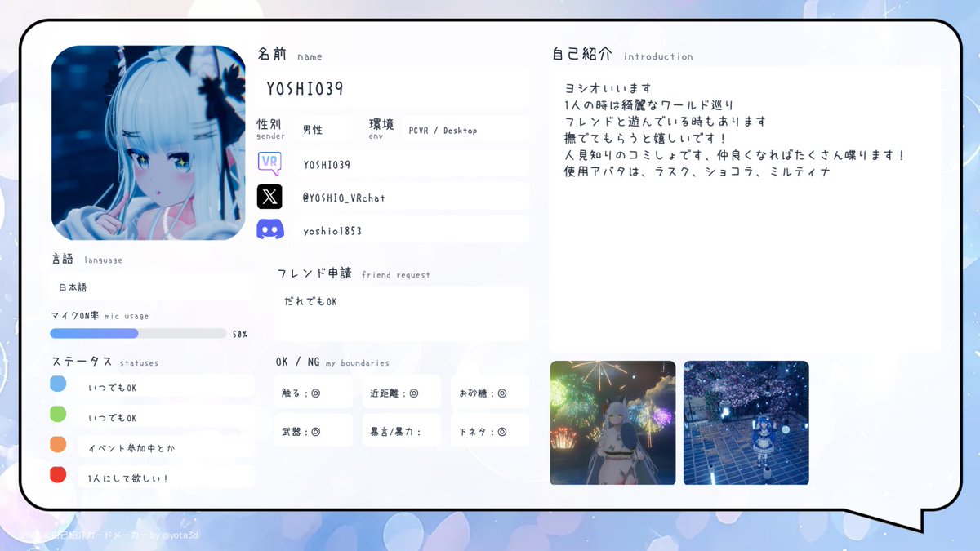Click the 下ネタ boundary cell
The image size is (980, 551).
pyautogui.click(x=490, y=430)
